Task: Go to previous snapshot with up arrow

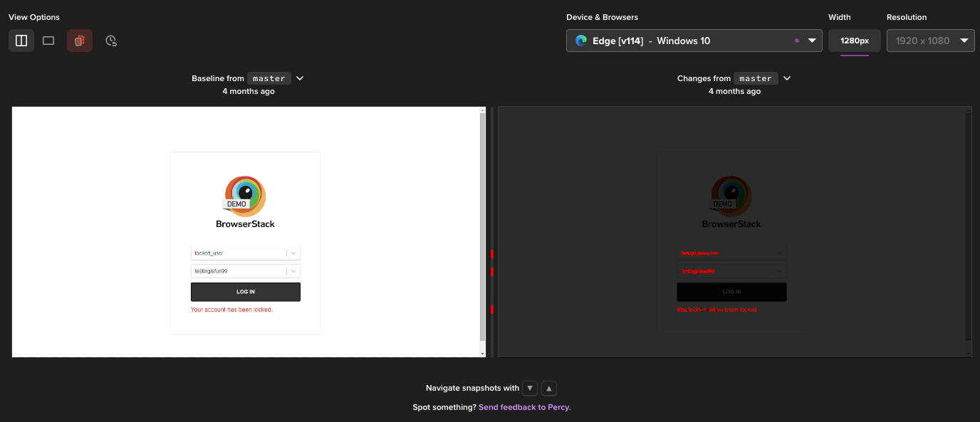Action: click(x=548, y=388)
